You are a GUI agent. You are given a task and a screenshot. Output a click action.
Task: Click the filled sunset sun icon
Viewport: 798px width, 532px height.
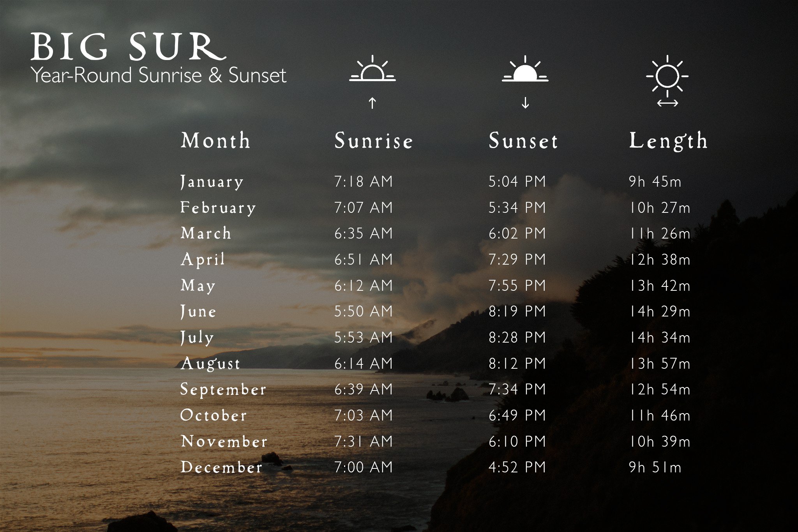coord(525,70)
